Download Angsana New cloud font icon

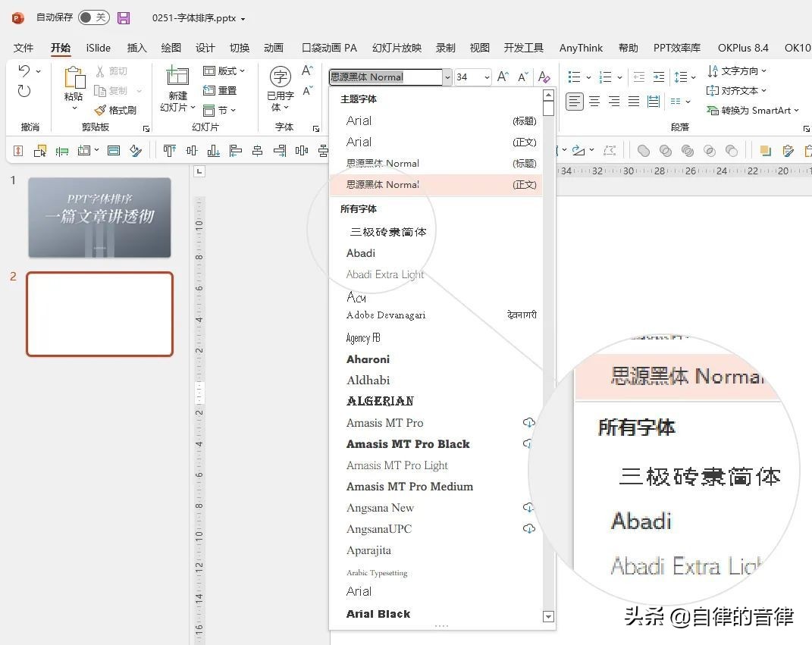pos(528,507)
